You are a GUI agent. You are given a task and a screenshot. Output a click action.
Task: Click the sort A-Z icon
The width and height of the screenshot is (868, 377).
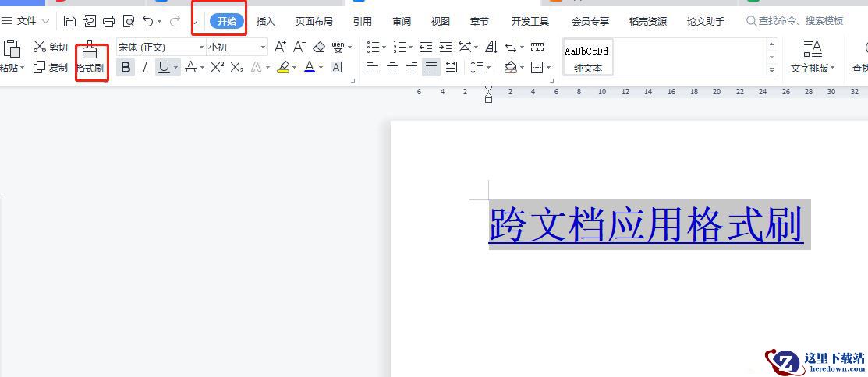click(x=491, y=47)
